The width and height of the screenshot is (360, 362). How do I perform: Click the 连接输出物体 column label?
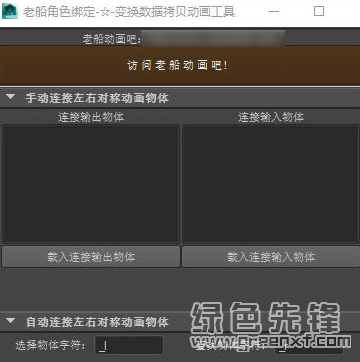(91, 117)
